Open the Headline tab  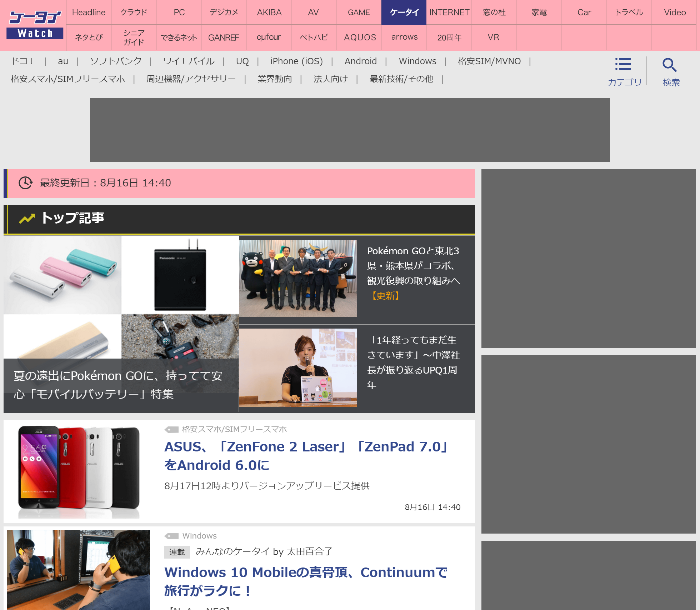pos(89,12)
